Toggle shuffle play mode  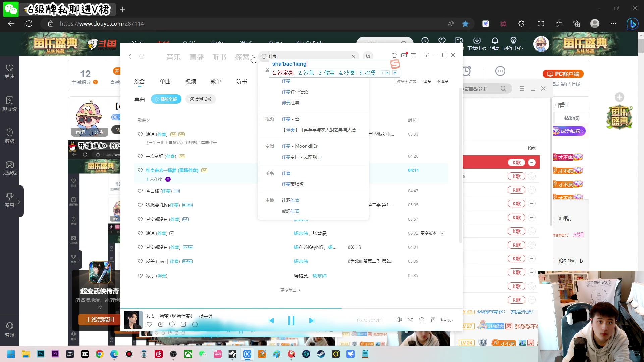click(x=410, y=320)
